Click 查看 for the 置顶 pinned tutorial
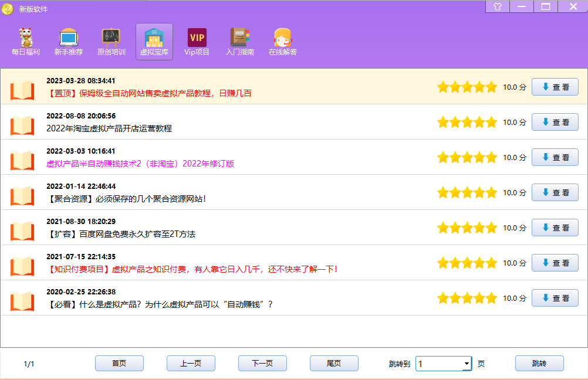 pyautogui.click(x=555, y=87)
